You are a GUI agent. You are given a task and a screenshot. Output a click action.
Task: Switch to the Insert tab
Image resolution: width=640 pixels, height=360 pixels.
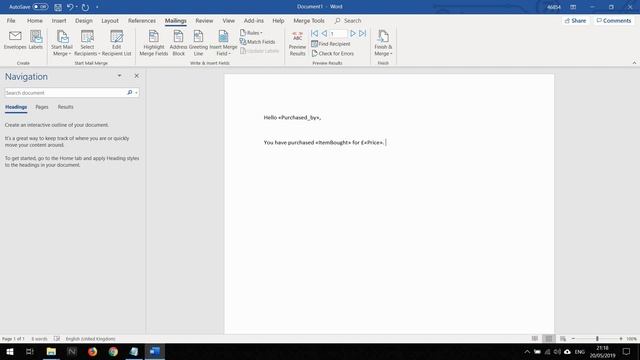[59, 20]
